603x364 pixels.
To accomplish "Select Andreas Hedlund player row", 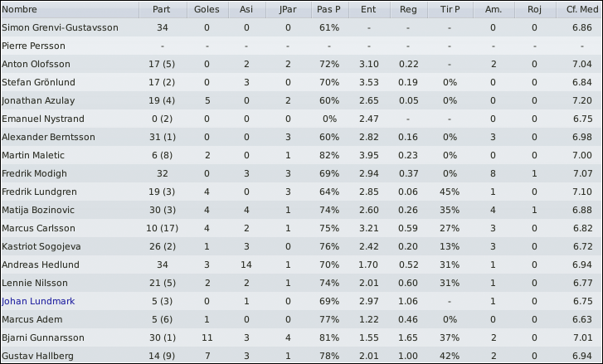I will click(302, 265).
